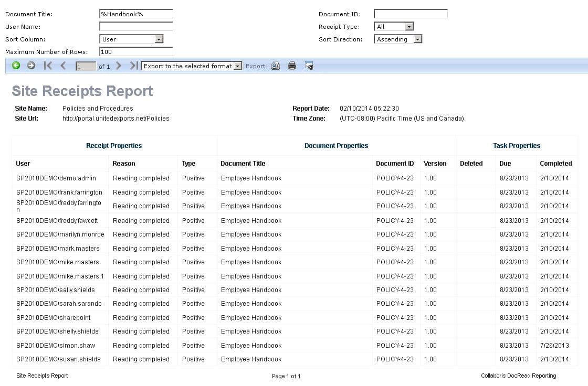This screenshot has height=386, width=588.
Task: Open the print dialog from the toolbar
Action: click(292, 66)
